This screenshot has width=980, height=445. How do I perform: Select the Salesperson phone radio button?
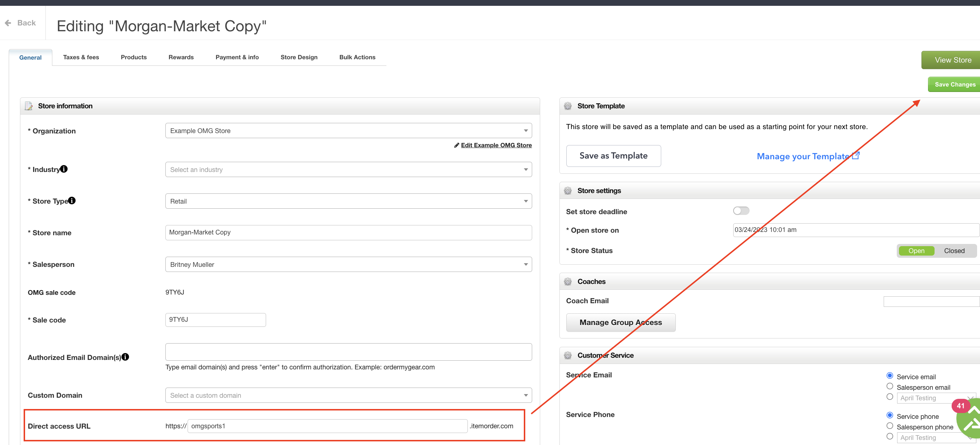(890, 426)
